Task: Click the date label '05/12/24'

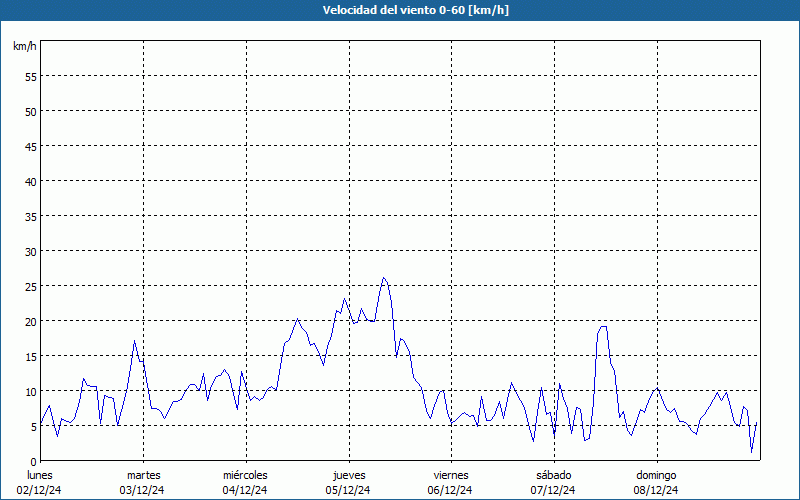Action: click(348, 490)
